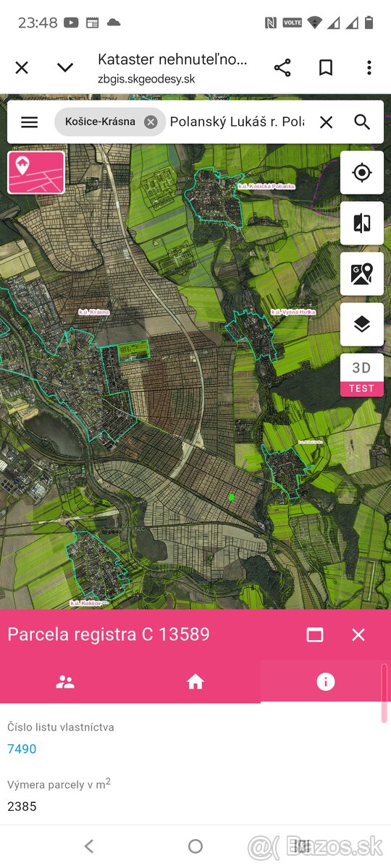391x868 pixels.
Task: Open the map layers panel
Action: click(362, 325)
